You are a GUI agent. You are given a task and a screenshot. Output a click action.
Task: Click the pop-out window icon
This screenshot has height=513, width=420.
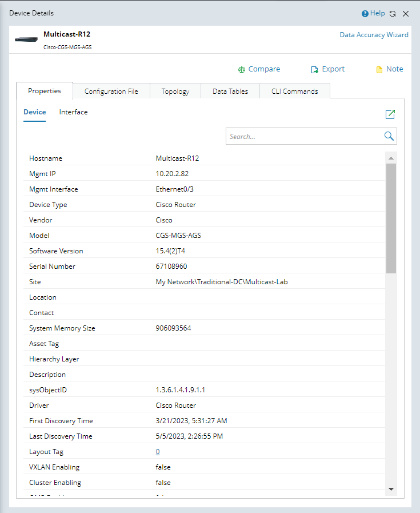pyautogui.click(x=390, y=114)
